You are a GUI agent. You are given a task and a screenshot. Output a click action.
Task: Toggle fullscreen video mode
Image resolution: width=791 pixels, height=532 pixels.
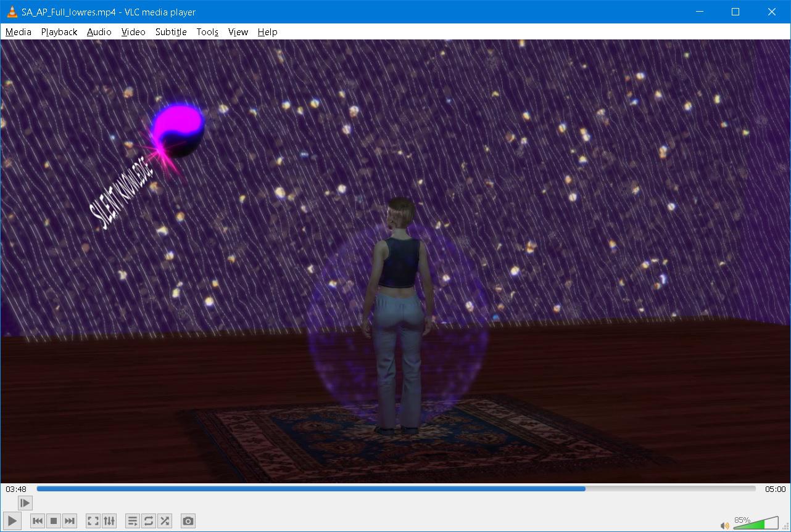(93, 521)
